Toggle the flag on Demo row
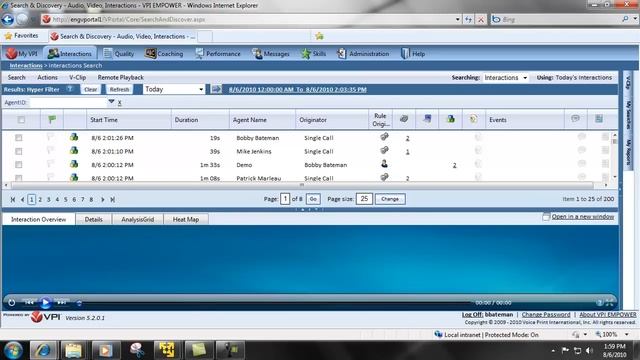 point(50,164)
